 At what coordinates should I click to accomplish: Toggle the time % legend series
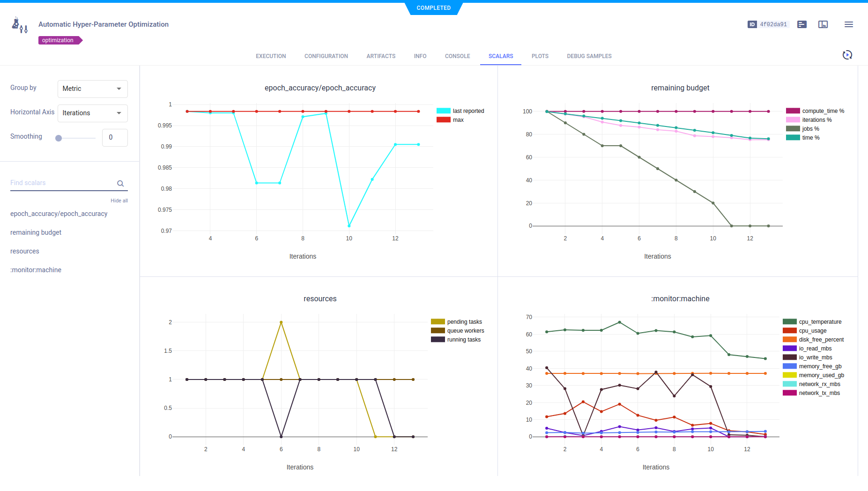(x=803, y=138)
